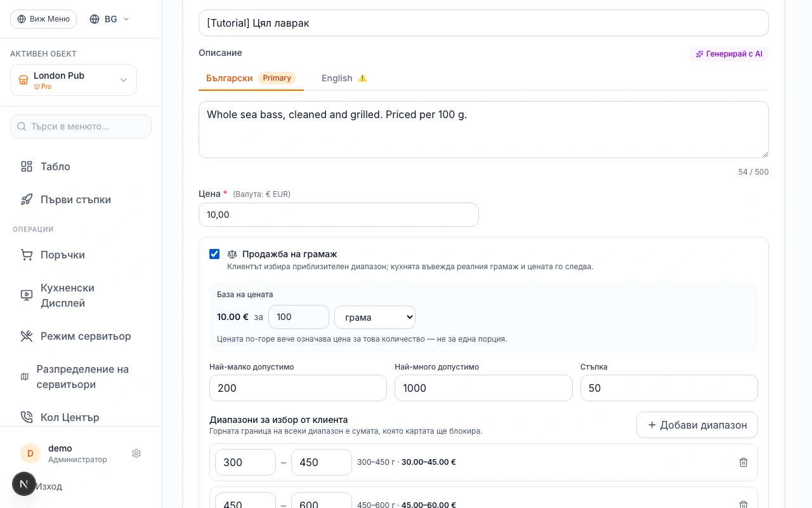The width and height of the screenshot is (812, 508).
Task: Click the Режим сервитьор utensils icon
Action: [x=27, y=336]
